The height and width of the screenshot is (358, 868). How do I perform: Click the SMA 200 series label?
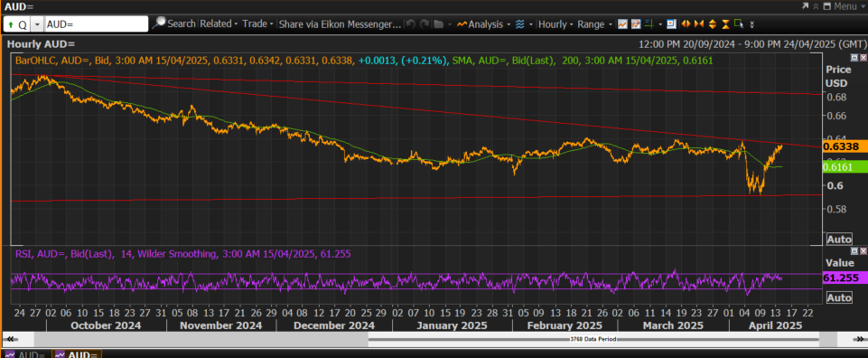(583, 60)
